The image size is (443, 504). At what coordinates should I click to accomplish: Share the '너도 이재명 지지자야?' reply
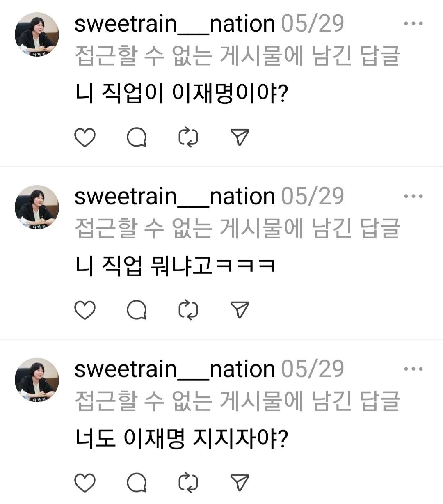click(240, 483)
